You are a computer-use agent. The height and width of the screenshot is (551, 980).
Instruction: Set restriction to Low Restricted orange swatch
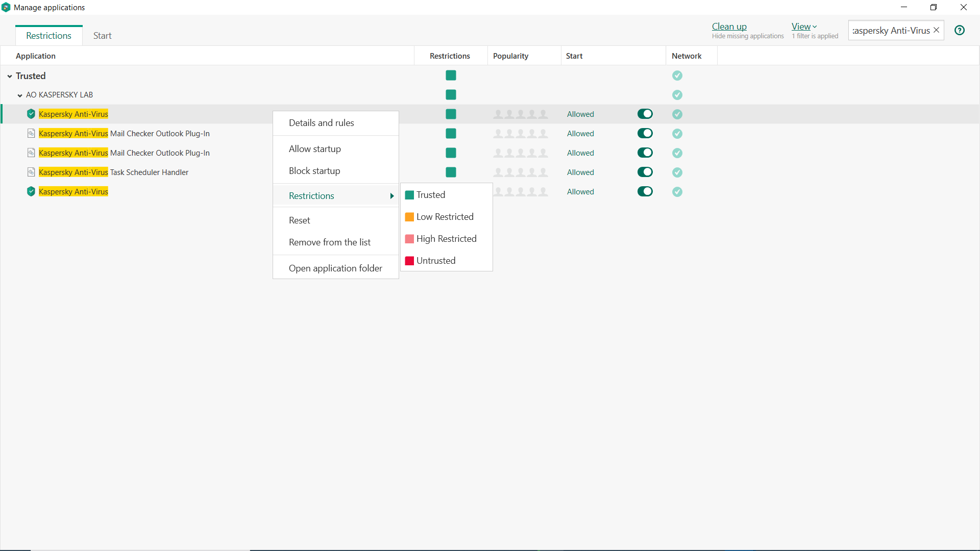[x=409, y=217]
